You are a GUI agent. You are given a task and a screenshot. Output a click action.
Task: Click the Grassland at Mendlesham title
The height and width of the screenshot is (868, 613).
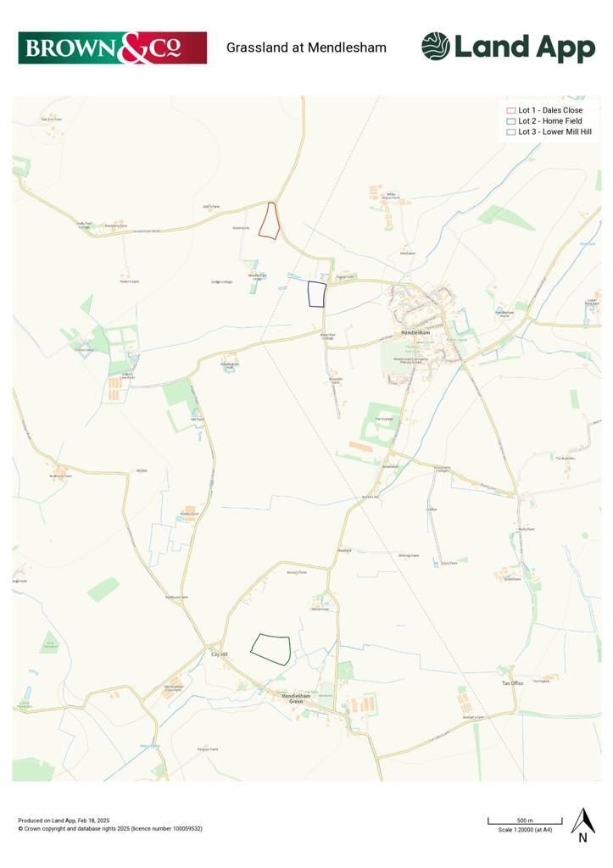[x=306, y=47]
